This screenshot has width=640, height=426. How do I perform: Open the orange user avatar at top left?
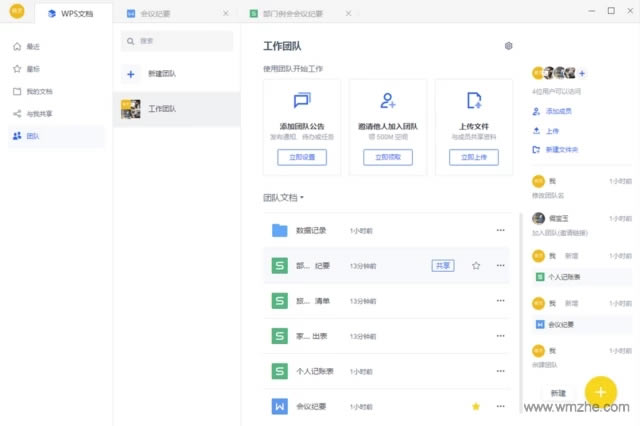point(17,11)
